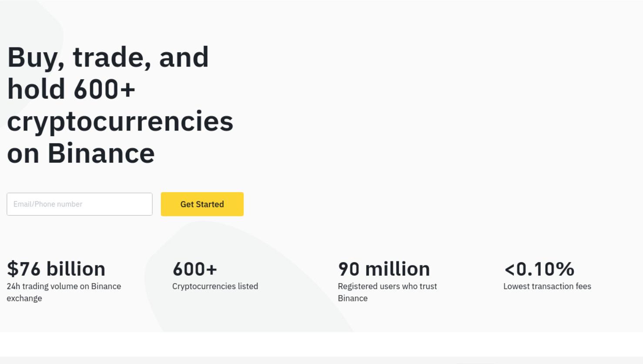Click the 'on Binance' headline line
This screenshot has height=364, width=643.
[x=81, y=154]
